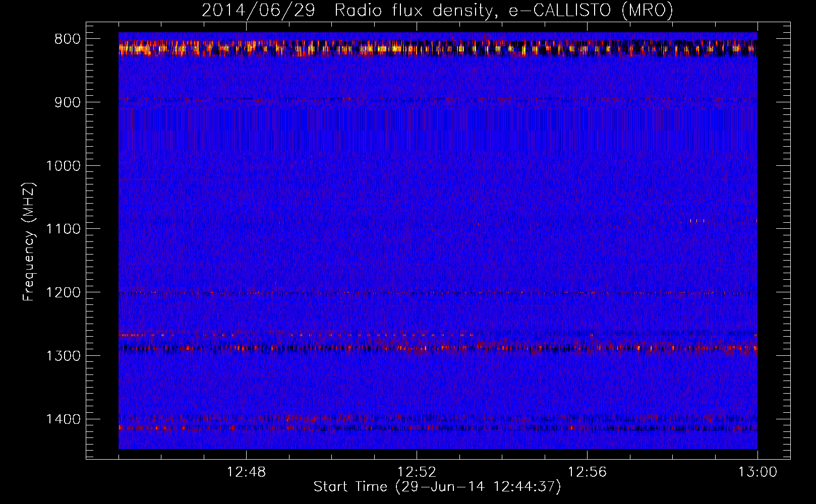Click the 1100 frequency tick label
816x504 pixels.
[64, 229]
